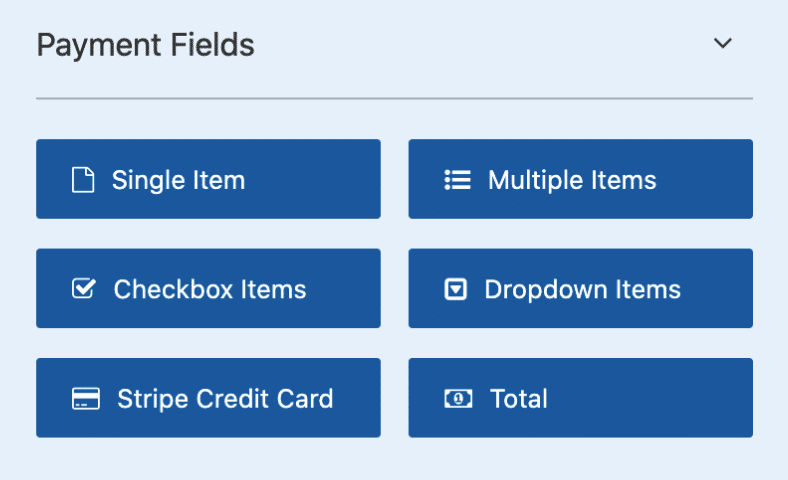Add a Multiple Items payment field
788x480 pixels.
[x=580, y=179]
